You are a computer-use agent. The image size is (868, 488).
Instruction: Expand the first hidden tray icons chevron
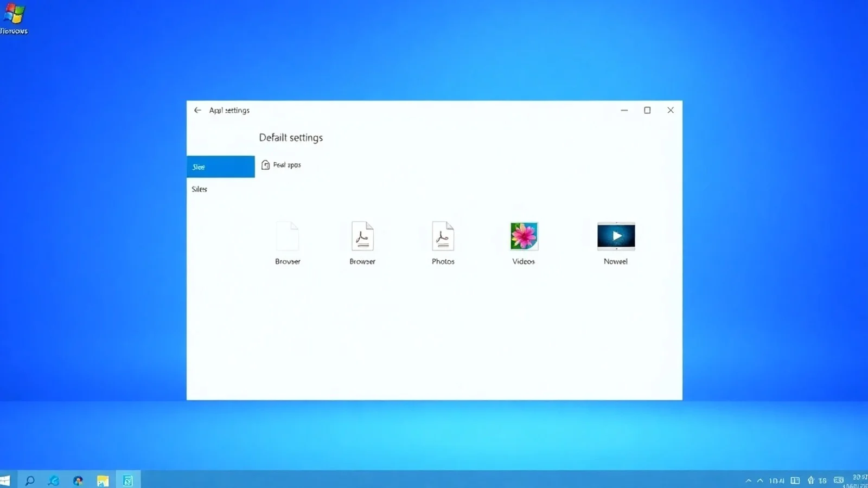(x=749, y=480)
